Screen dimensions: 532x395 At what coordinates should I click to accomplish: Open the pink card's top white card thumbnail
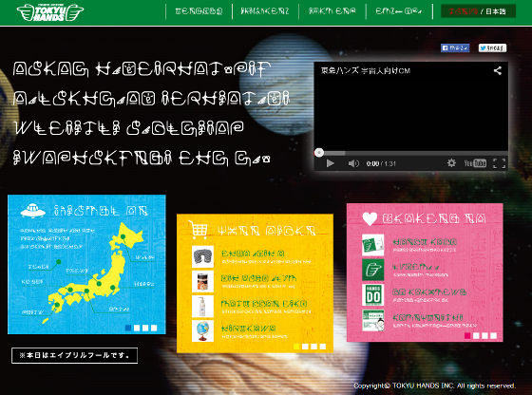[x=372, y=244]
